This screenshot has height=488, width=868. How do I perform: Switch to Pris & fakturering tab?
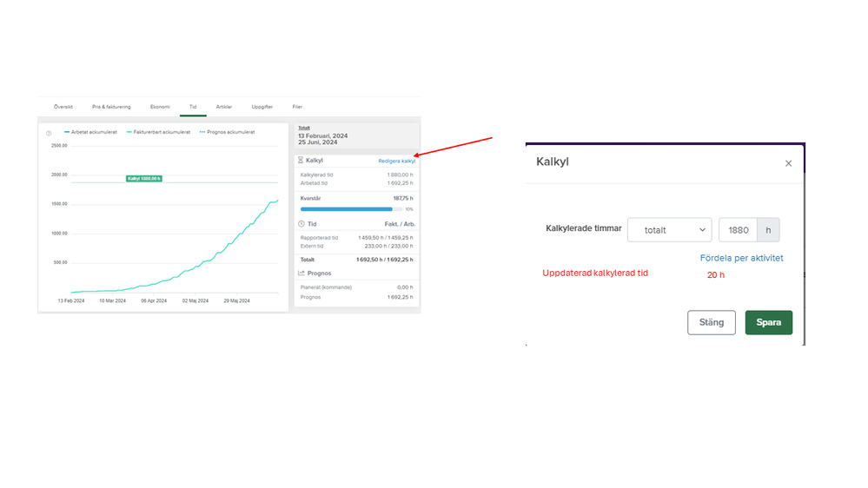point(111,107)
